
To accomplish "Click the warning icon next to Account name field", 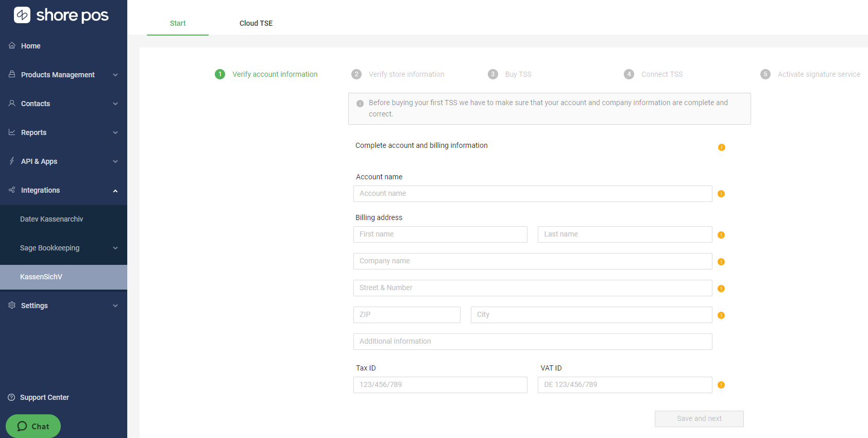I will tap(721, 194).
